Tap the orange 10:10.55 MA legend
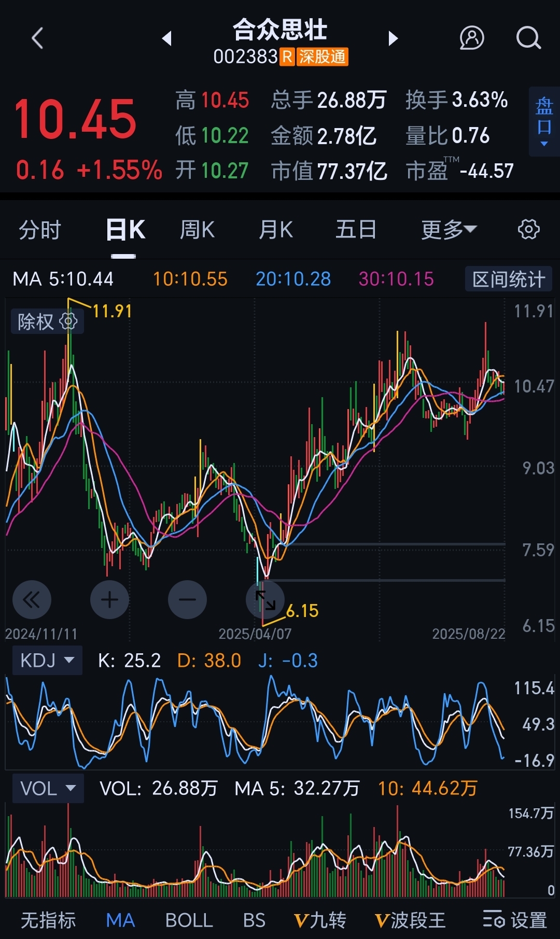 point(190,279)
